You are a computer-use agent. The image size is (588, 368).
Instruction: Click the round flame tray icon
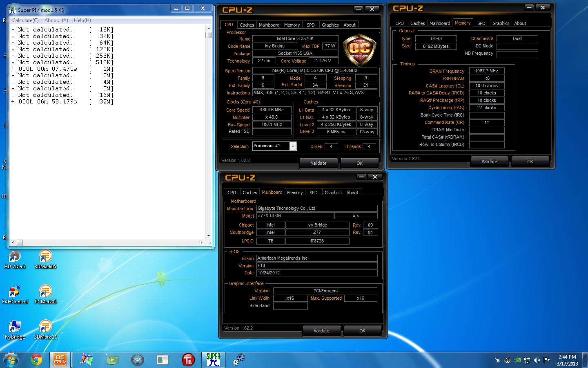pos(508,360)
